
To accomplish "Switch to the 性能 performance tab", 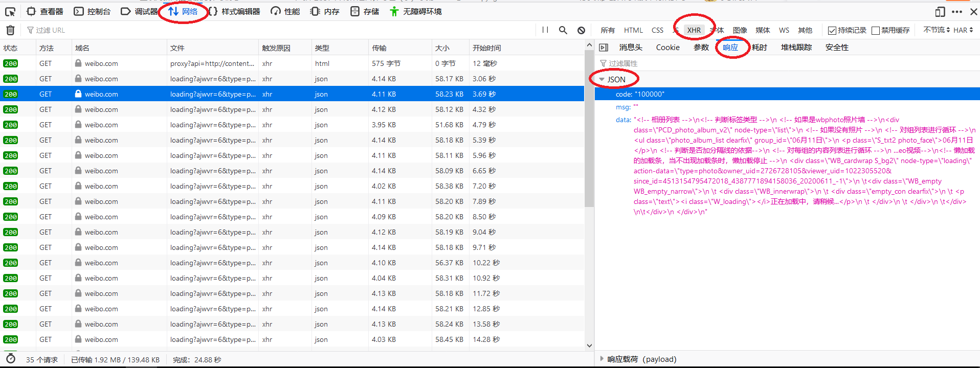I will pos(285,11).
